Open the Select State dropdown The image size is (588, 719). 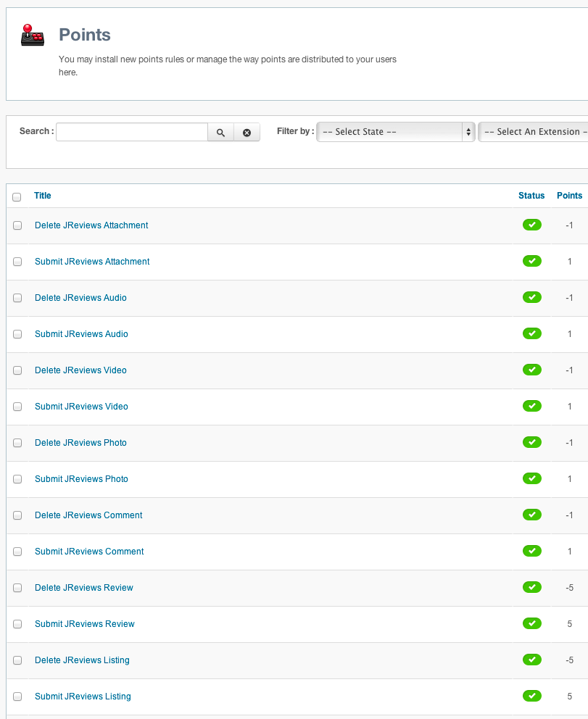tap(396, 132)
